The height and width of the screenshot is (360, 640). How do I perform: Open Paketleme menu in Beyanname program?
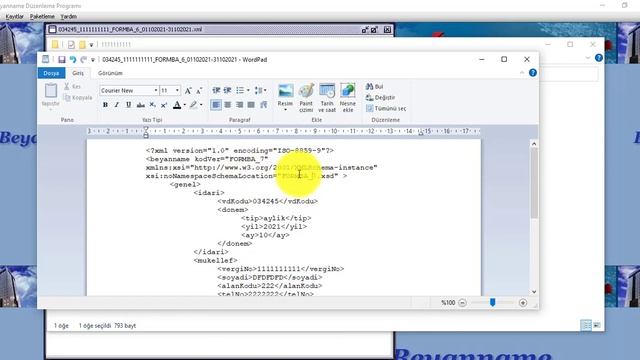42,16
